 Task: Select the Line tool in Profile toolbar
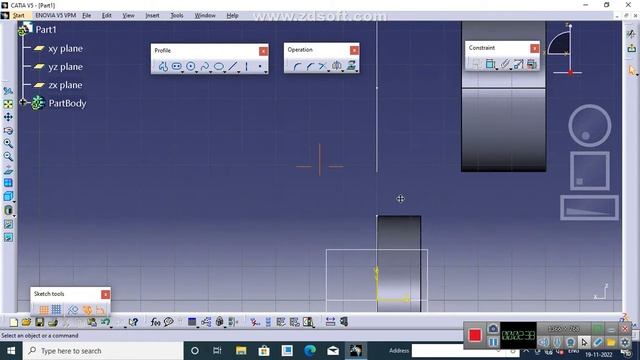(x=233, y=66)
